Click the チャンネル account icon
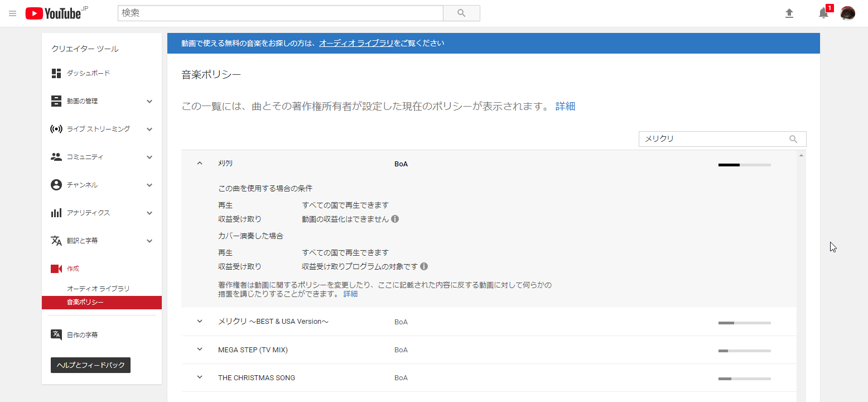 [56, 185]
